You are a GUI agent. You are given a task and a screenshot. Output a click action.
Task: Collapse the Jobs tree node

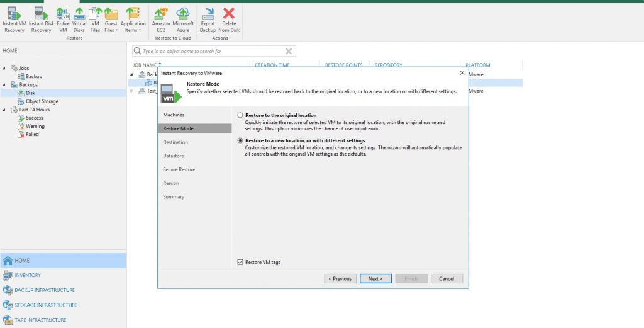4,68
